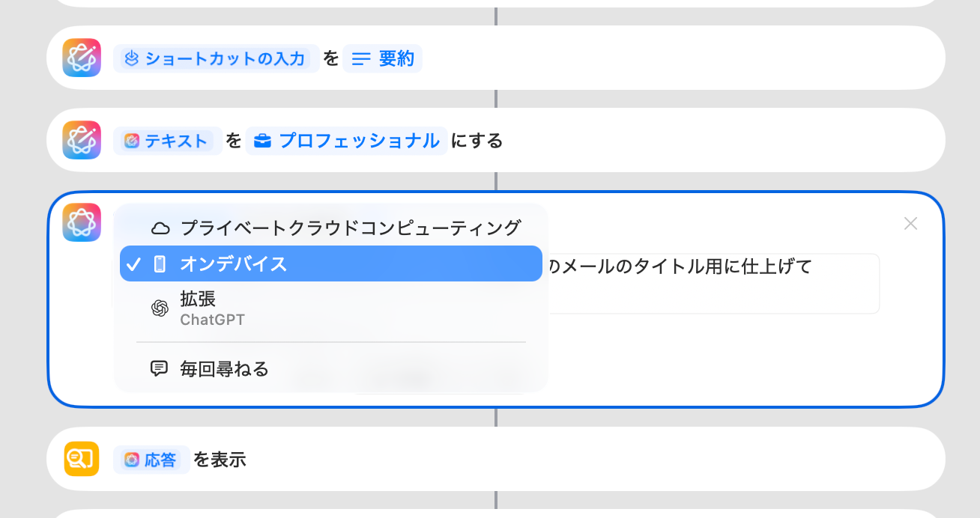980x518 pixels.
Task: Click Writing Tools icon on Professional tone action
Action: tap(82, 140)
